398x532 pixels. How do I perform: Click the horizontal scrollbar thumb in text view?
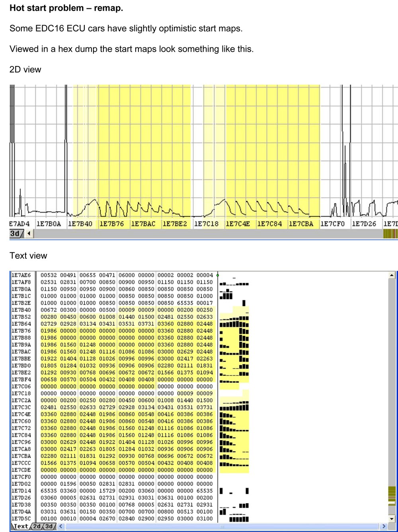222,526
